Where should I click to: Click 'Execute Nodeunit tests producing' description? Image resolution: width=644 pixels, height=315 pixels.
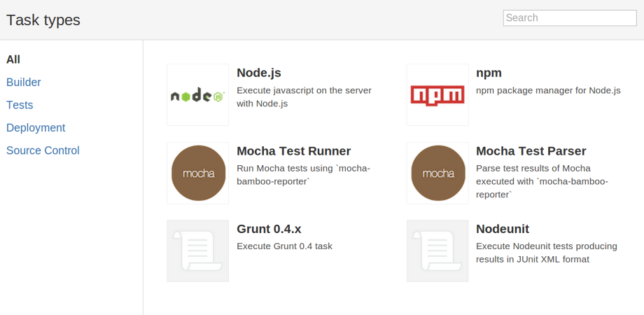click(x=547, y=253)
